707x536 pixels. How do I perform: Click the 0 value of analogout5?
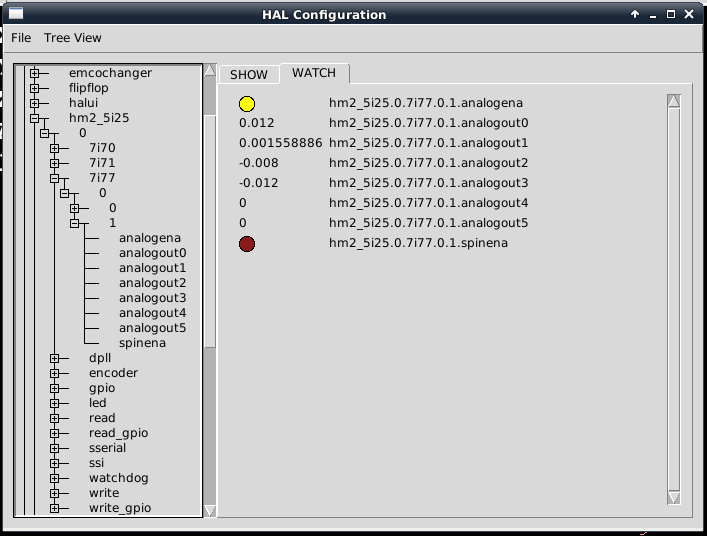pos(243,223)
